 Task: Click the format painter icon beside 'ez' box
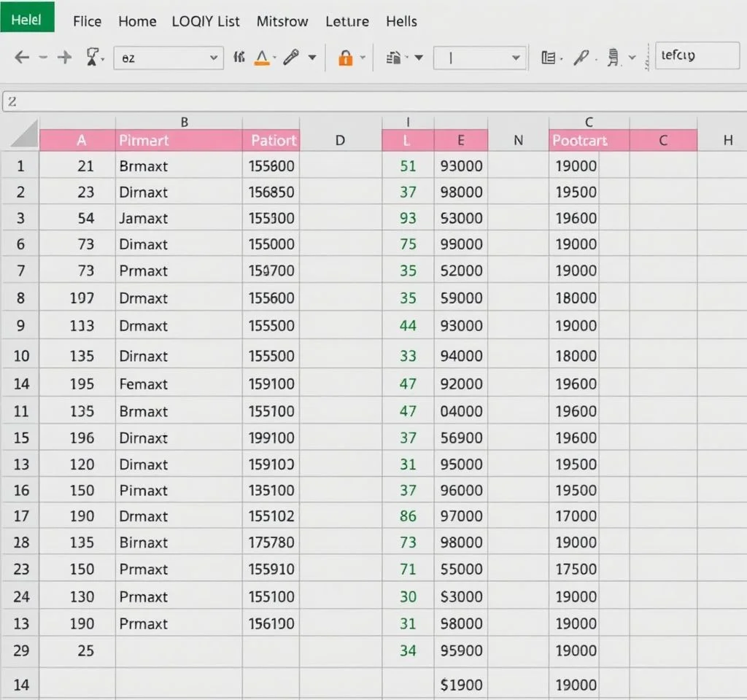(93, 58)
